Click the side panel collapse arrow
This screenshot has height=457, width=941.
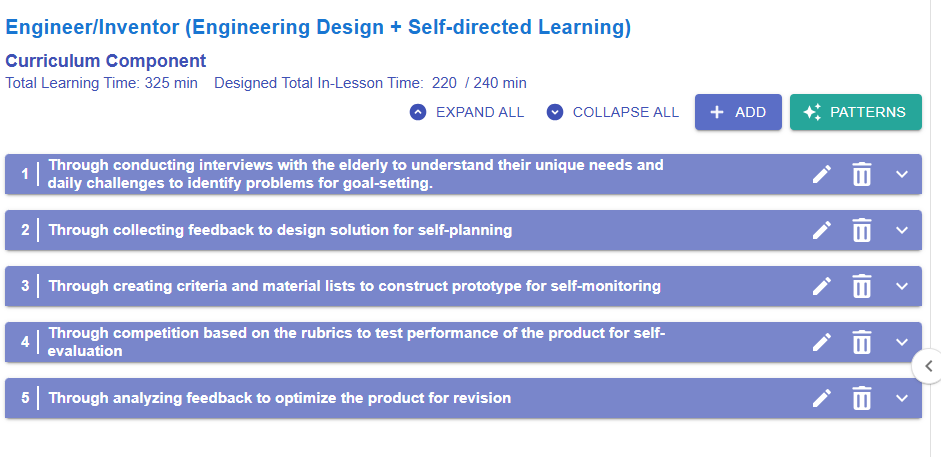coord(928,366)
